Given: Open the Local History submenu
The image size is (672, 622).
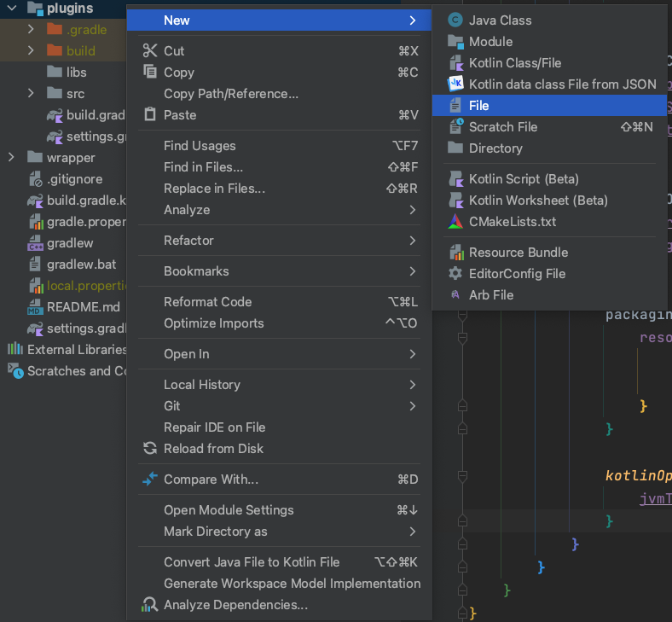Looking at the screenshot, I should (280, 385).
